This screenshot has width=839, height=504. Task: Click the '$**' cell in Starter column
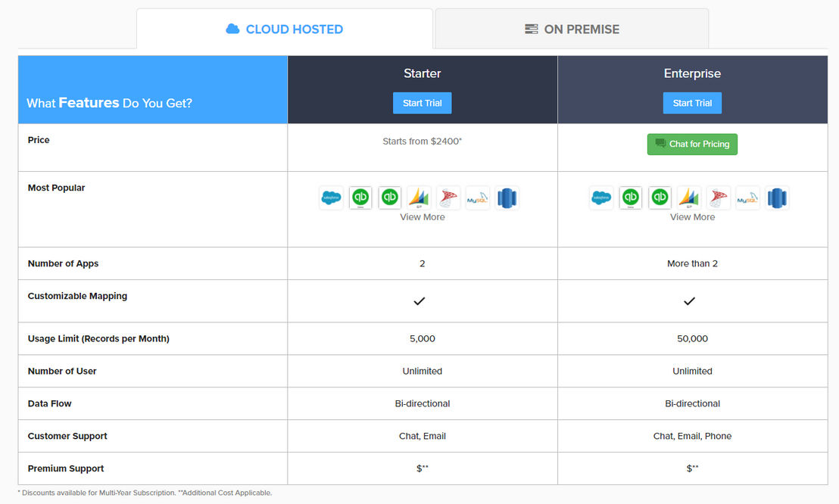click(x=423, y=468)
